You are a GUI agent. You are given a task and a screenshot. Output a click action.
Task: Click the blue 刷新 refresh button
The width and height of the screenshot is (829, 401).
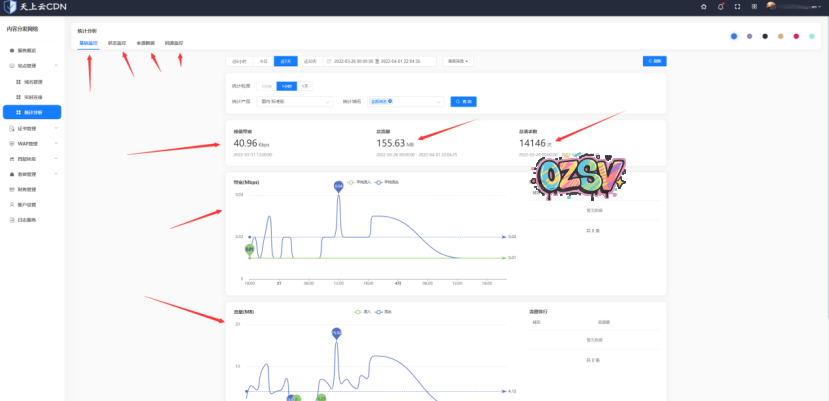tap(655, 61)
